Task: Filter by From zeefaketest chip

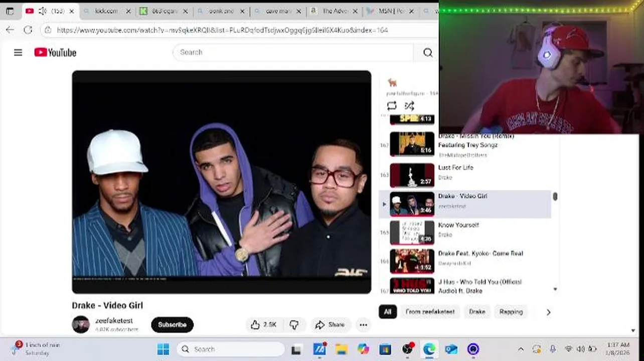Action: pyautogui.click(x=430, y=311)
